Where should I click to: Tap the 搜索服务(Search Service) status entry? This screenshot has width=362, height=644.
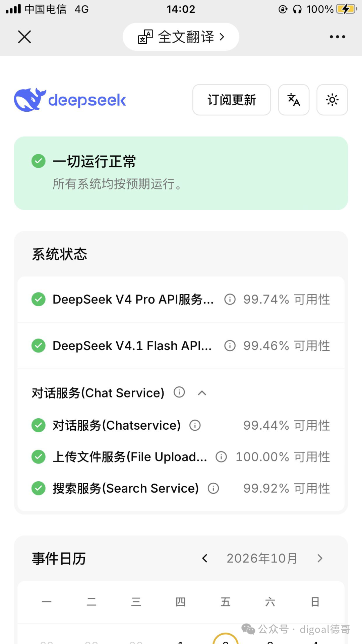(x=181, y=488)
